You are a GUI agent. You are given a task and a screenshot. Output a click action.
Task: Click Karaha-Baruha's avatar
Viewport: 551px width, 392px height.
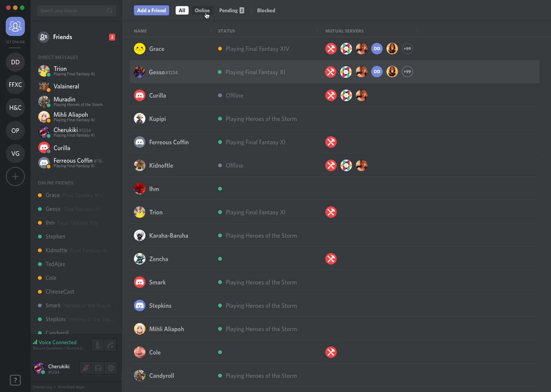(140, 235)
